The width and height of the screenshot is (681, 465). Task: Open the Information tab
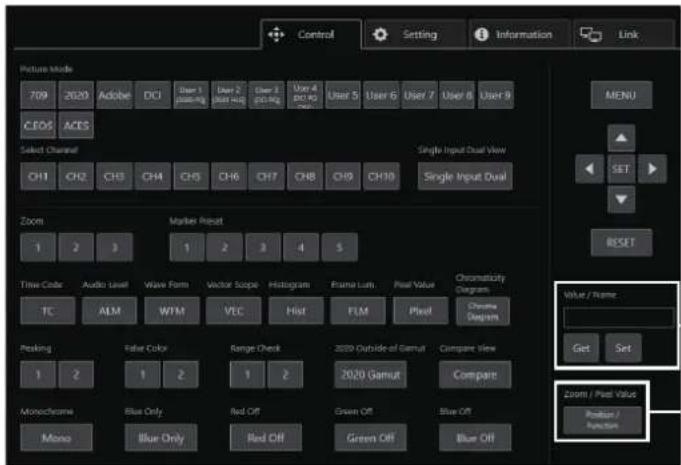[x=519, y=34]
